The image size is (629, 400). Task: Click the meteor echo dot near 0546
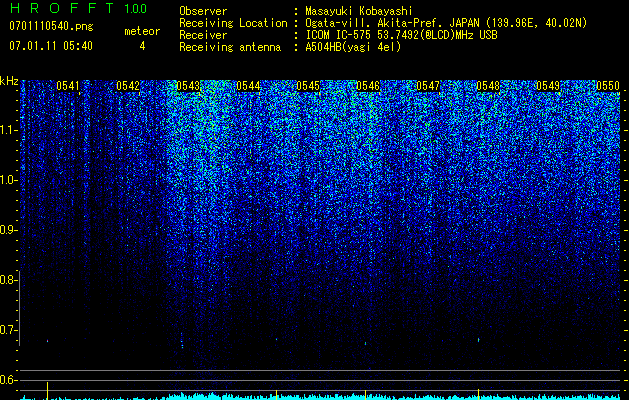tap(365, 343)
